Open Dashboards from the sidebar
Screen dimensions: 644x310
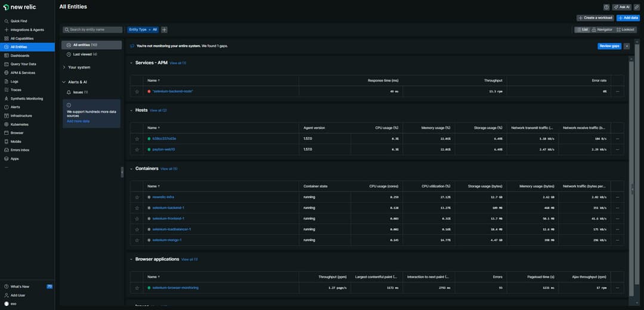(27, 55)
